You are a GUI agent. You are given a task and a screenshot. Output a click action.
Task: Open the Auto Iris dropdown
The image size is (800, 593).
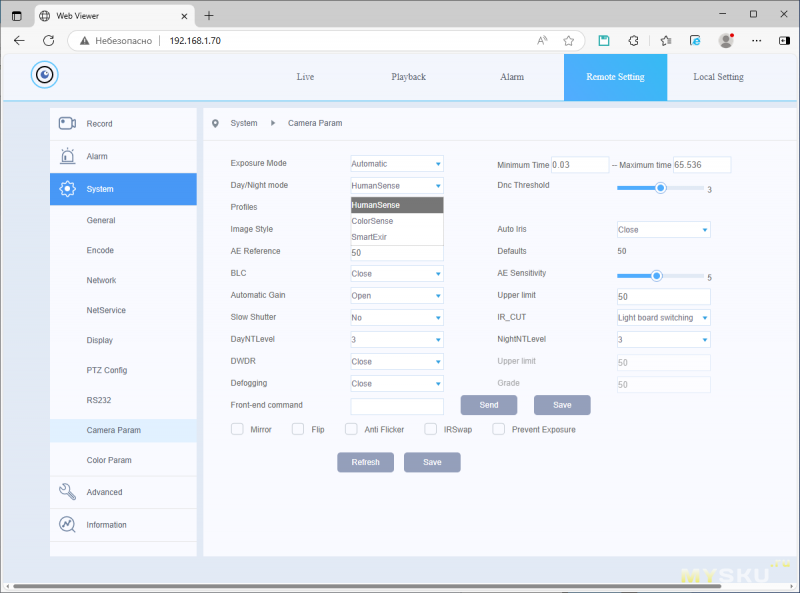tap(664, 230)
